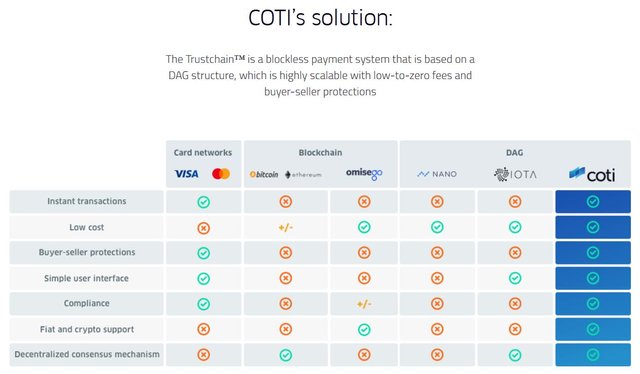Click the omisego check for Fiat and crypto support

point(364,329)
